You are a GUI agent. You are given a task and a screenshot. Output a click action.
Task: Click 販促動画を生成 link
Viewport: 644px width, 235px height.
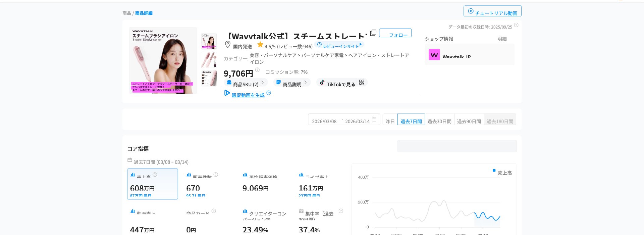(248, 95)
